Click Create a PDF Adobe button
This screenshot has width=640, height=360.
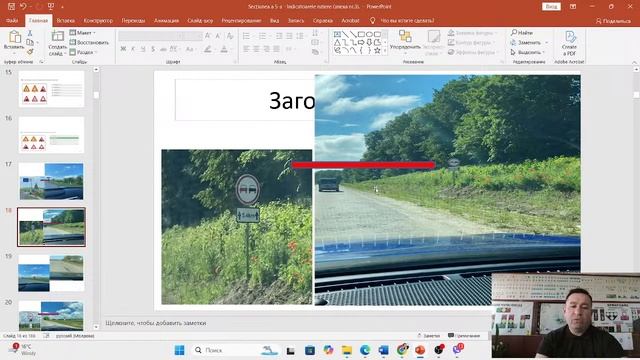coord(569,43)
